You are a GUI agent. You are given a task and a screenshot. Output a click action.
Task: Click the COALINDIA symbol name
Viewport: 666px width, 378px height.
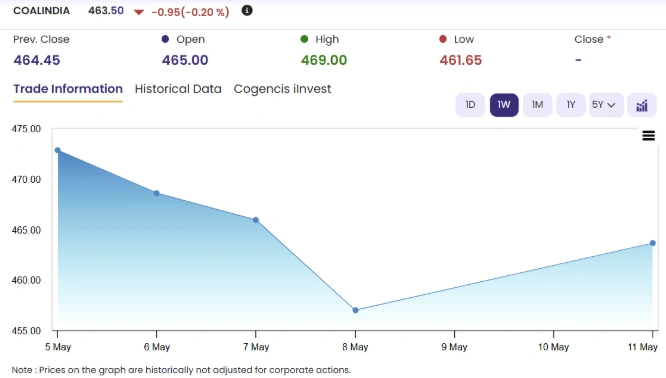coord(41,11)
